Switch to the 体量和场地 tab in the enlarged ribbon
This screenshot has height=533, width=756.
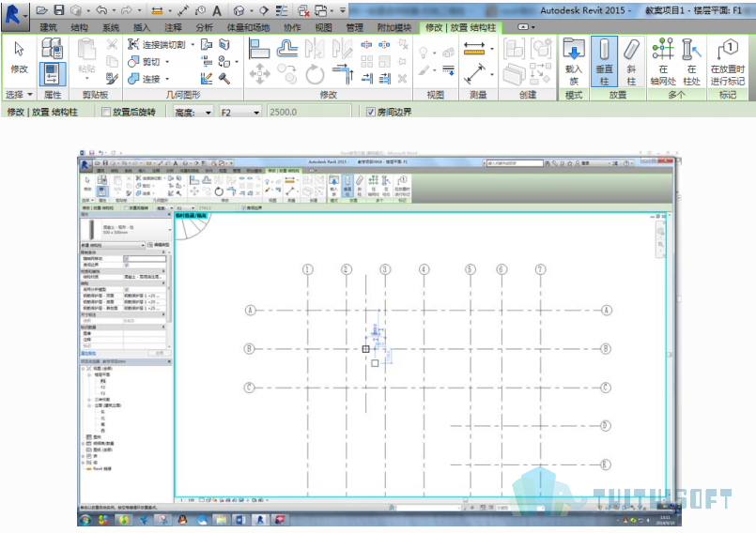tap(248, 27)
